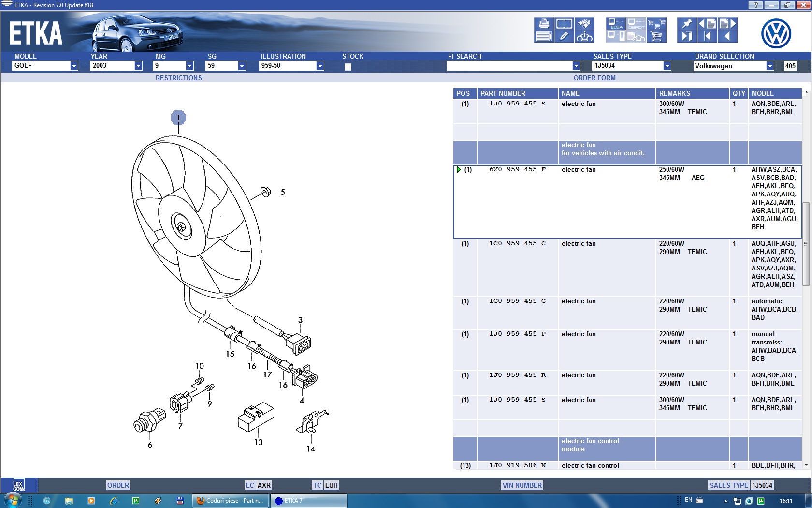Click scroll down arrow of parts list

coord(806,465)
